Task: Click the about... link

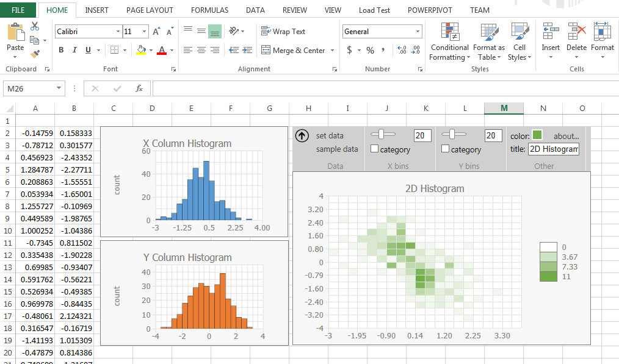Action: click(x=566, y=136)
